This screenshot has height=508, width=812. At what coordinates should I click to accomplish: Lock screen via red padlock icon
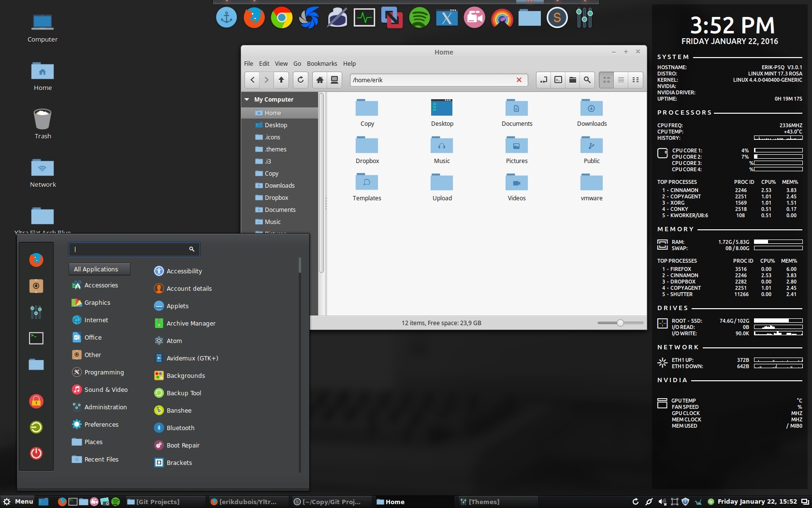[x=36, y=401]
